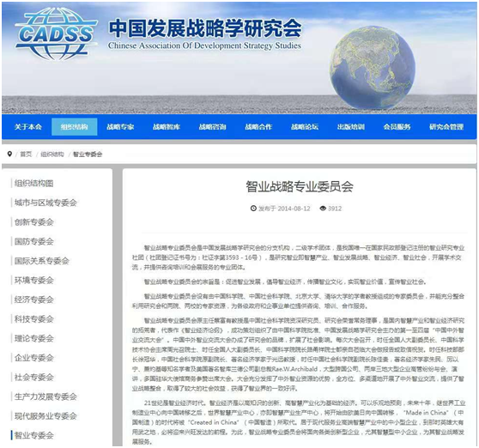
Task: Click the 组织结构 breadcrumb link
Action: tap(52, 154)
